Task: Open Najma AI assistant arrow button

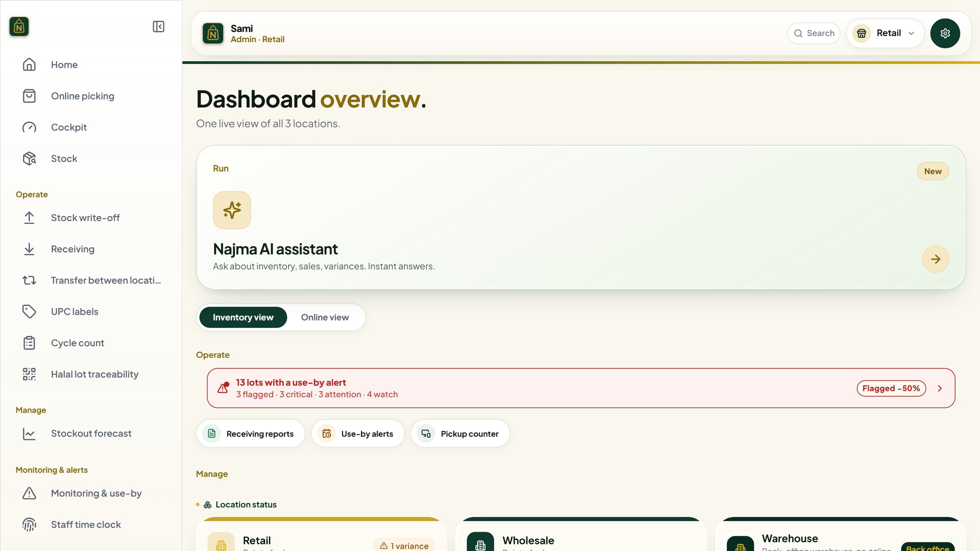Action: pyautogui.click(x=935, y=259)
